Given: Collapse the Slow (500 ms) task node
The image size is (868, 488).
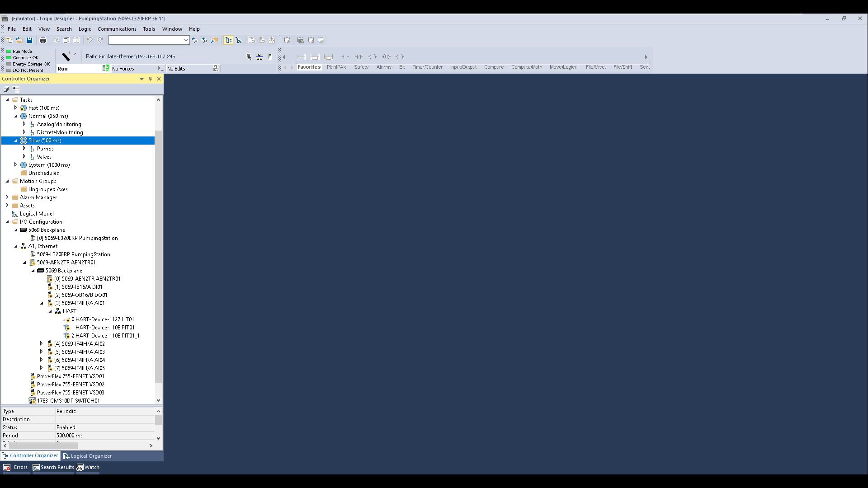Looking at the screenshot, I should (x=16, y=141).
